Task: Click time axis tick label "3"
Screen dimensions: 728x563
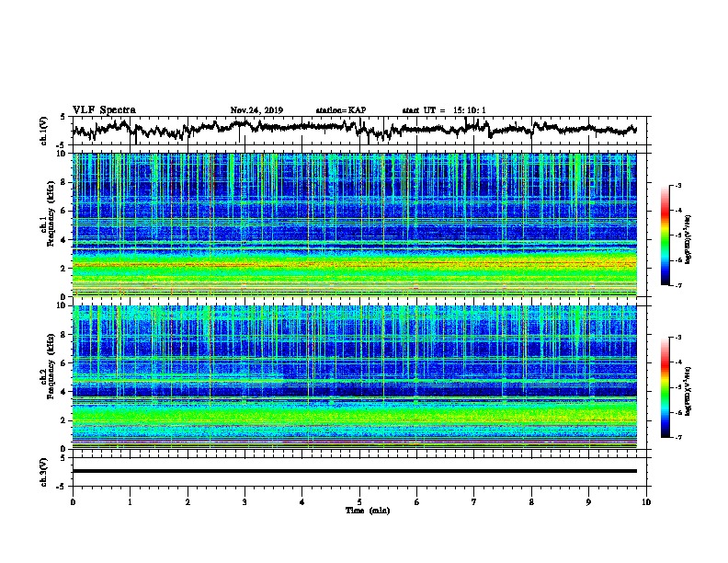Action: [x=245, y=502]
